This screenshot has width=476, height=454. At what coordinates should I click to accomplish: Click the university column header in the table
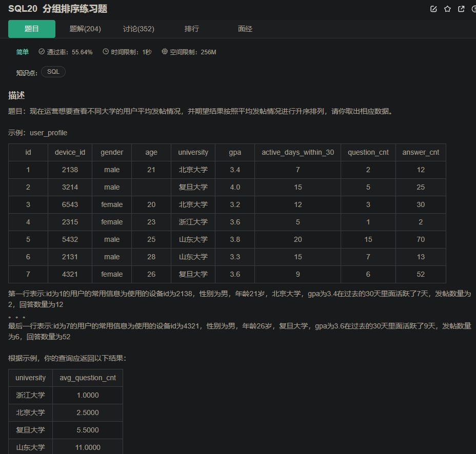(192, 152)
